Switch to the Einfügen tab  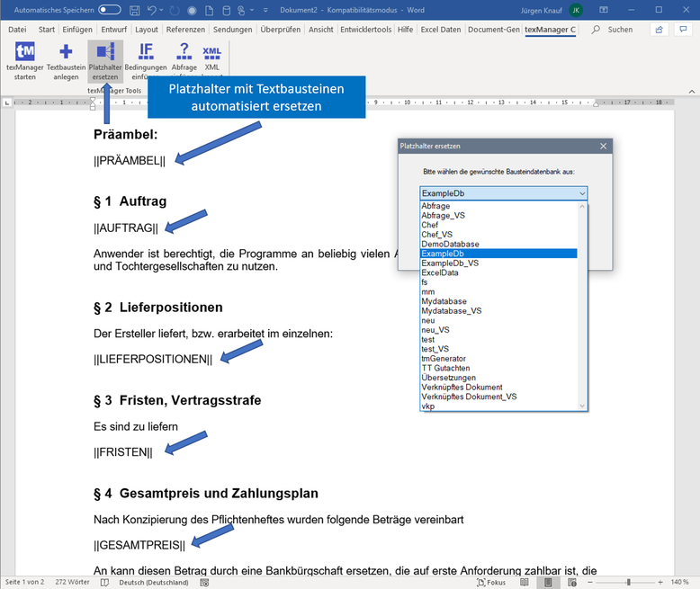pyautogui.click(x=77, y=30)
